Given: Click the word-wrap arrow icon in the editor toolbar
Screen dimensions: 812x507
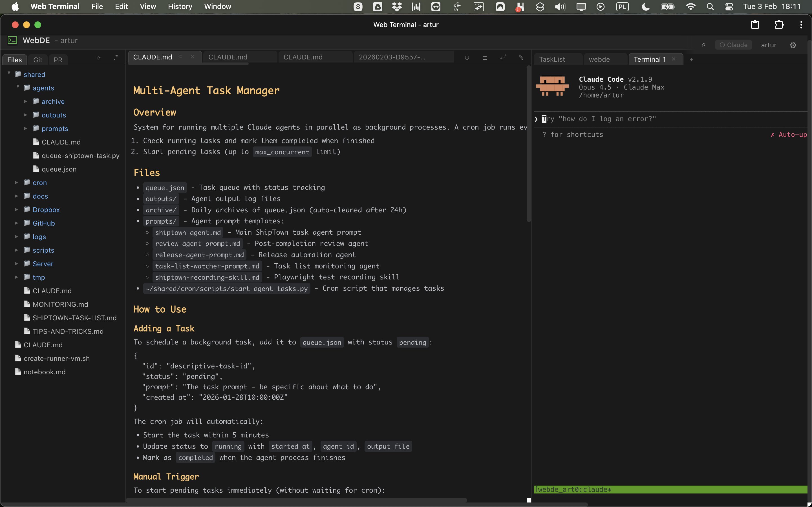Looking at the screenshot, I should click(x=503, y=58).
